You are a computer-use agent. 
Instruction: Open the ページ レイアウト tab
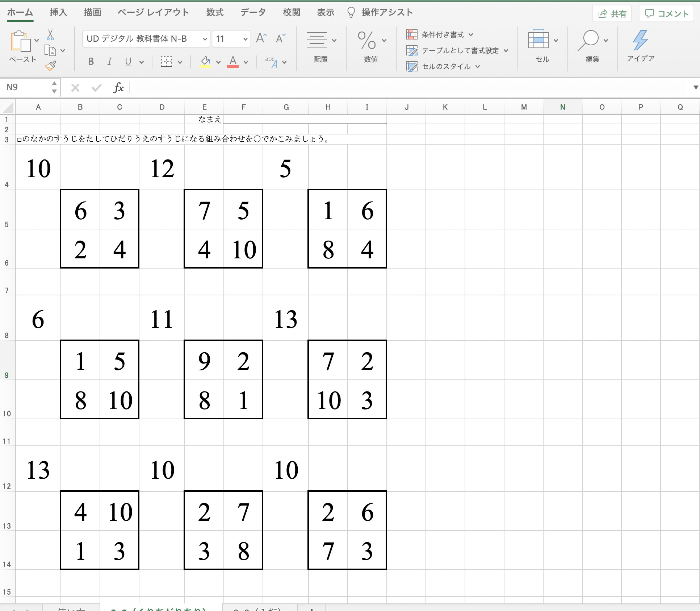(x=154, y=12)
